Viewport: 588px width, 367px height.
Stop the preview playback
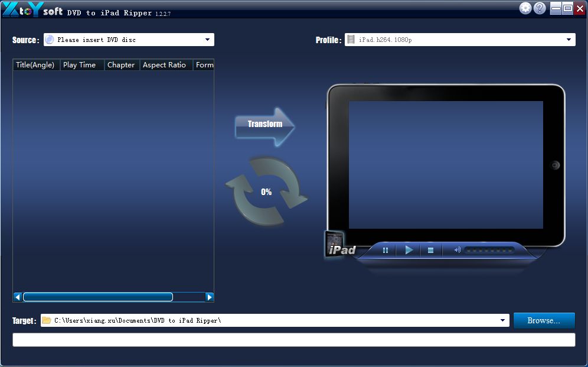click(x=430, y=250)
